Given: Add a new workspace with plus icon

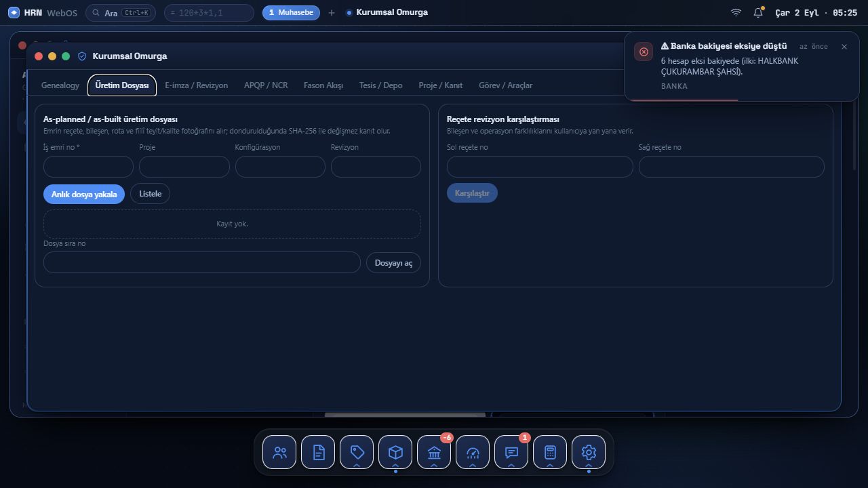Looking at the screenshot, I should pyautogui.click(x=332, y=13).
